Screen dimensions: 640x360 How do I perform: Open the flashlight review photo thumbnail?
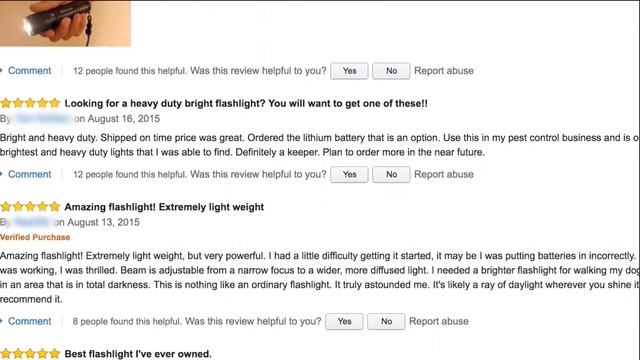click(65, 23)
